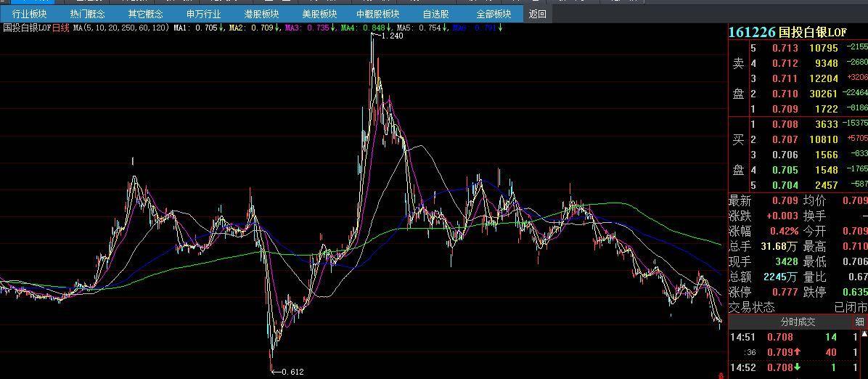868x379 pixels.
Task: Click the 日线 period label
Action: point(61,27)
